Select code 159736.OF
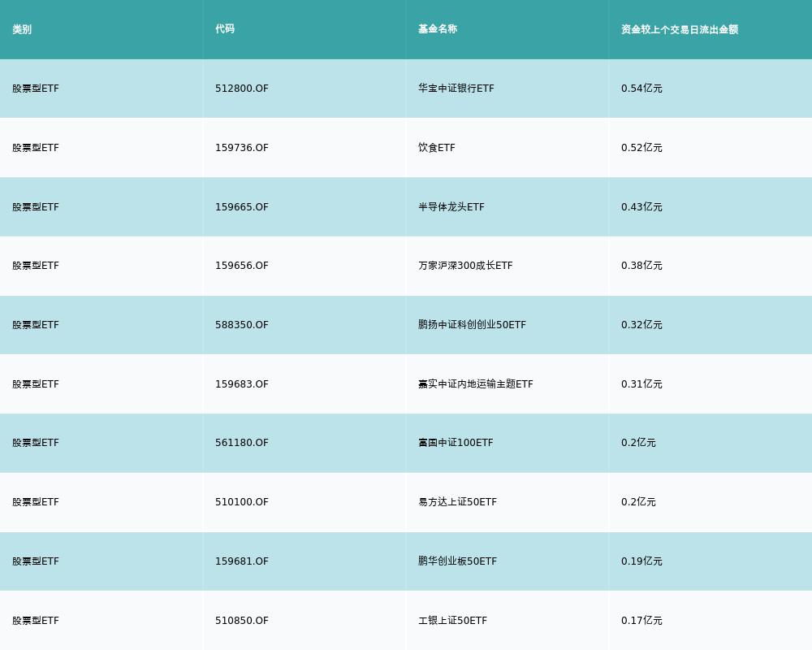 tap(242, 147)
